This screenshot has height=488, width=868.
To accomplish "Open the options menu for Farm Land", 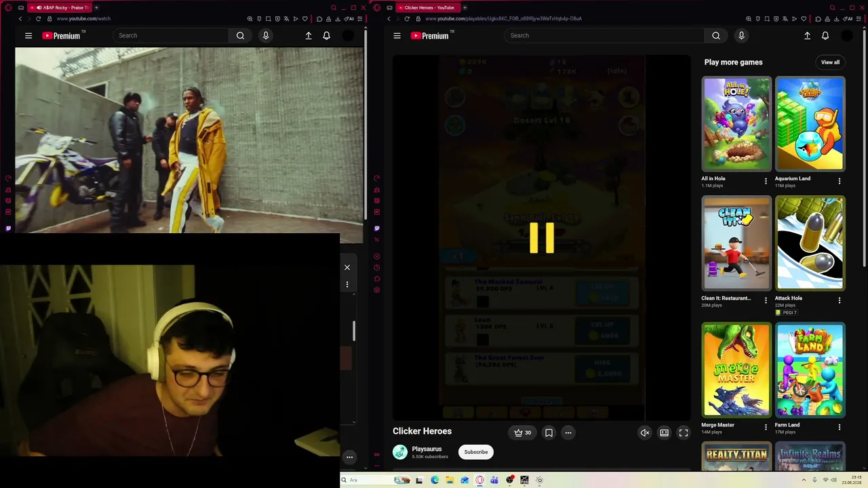I will coord(840,427).
